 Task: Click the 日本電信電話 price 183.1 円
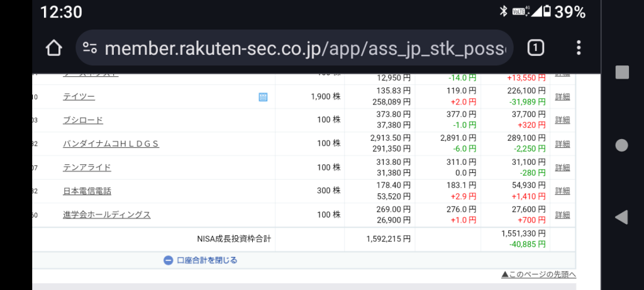(461, 185)
